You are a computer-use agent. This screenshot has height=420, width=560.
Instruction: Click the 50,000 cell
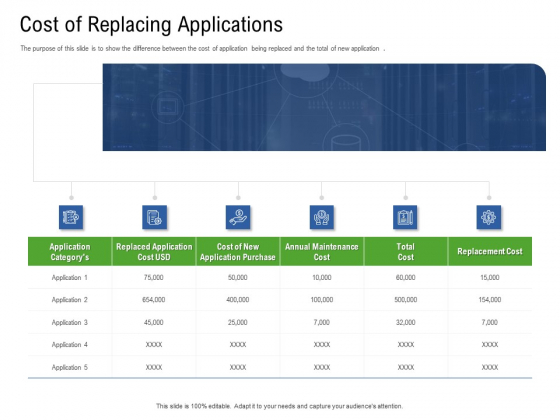tap(238, 278)
